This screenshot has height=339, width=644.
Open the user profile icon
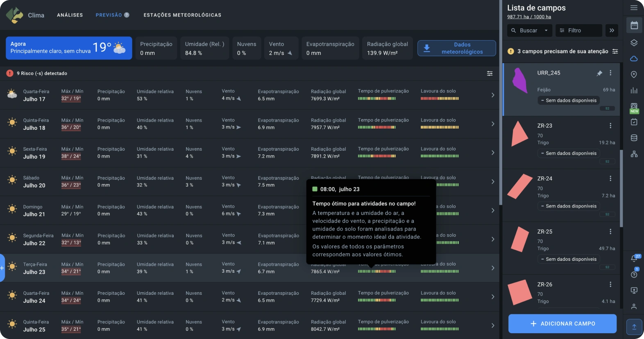point(634,306)
